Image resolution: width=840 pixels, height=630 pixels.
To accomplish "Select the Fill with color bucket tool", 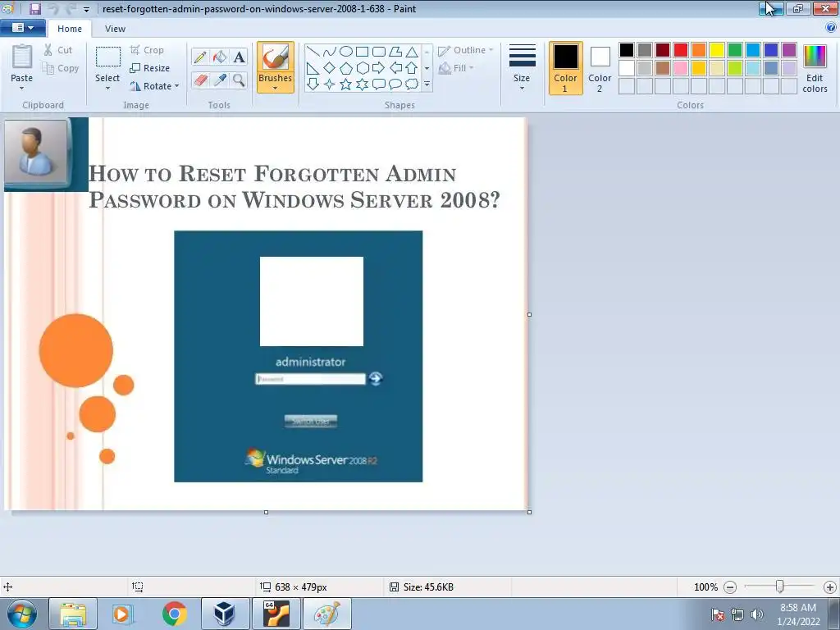I will tap(220, 57).
